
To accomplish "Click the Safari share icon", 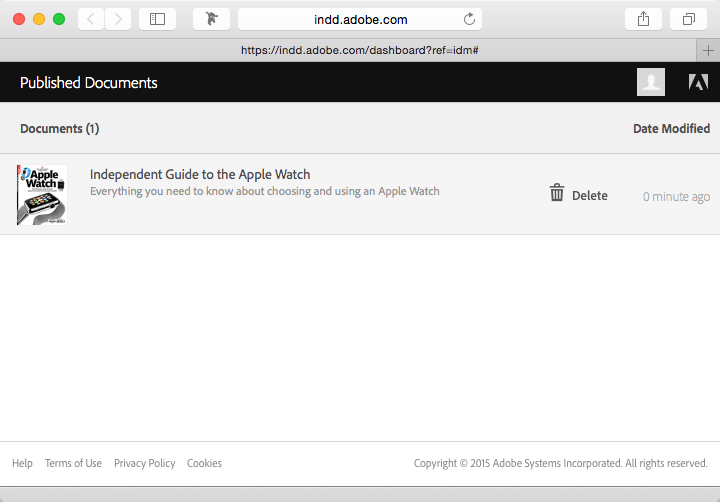I will [643, 19].
